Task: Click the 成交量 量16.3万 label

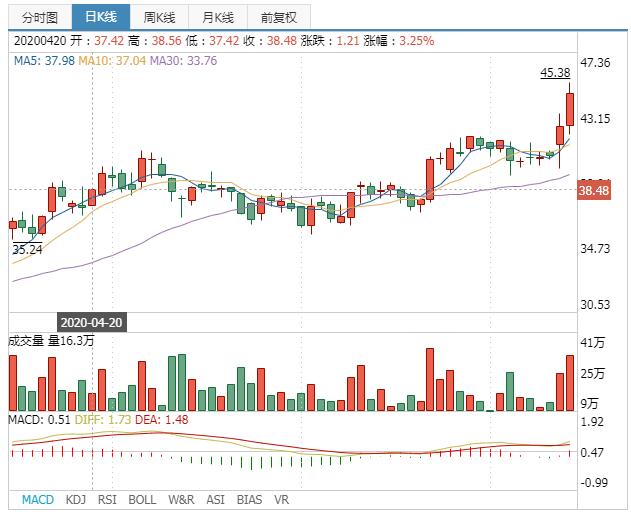Action: pos(52,341)
